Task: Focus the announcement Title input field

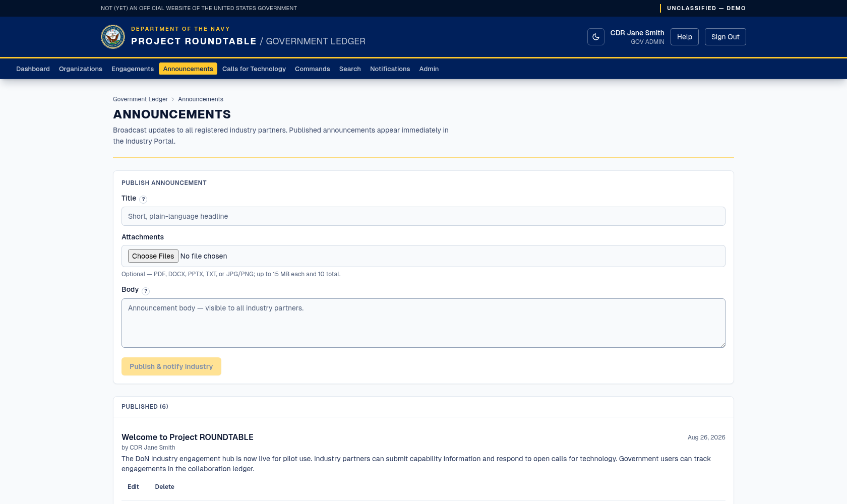Action: coord(423,216)
